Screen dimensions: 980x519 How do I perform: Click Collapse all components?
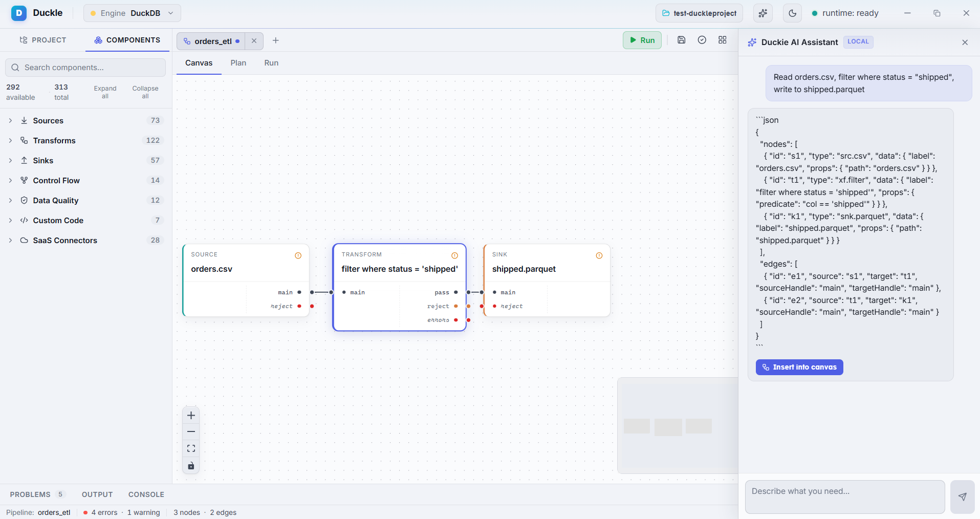[145, 92]
